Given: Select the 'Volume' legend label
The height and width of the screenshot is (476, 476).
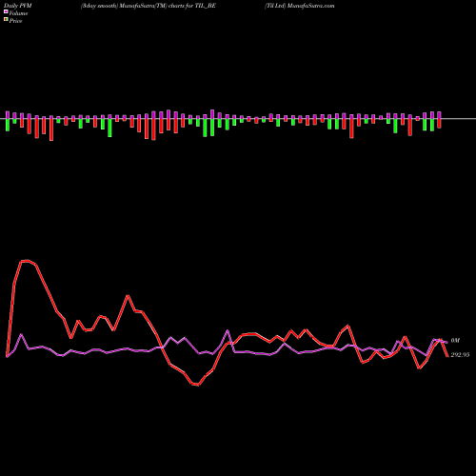Looking at the screenshot, I should tap(18, 13).
